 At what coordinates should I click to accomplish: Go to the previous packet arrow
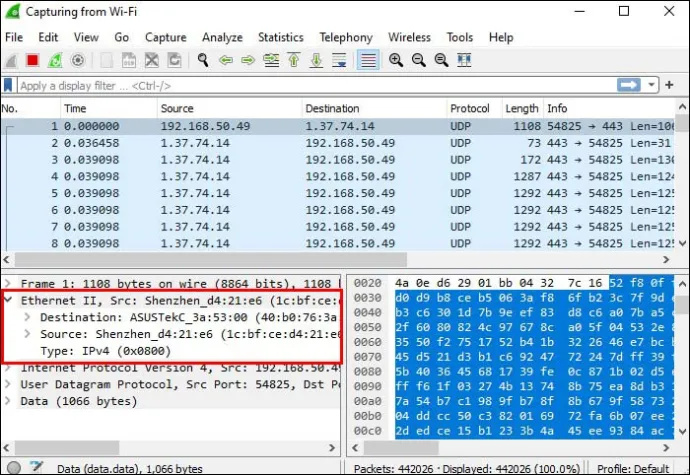226,60
